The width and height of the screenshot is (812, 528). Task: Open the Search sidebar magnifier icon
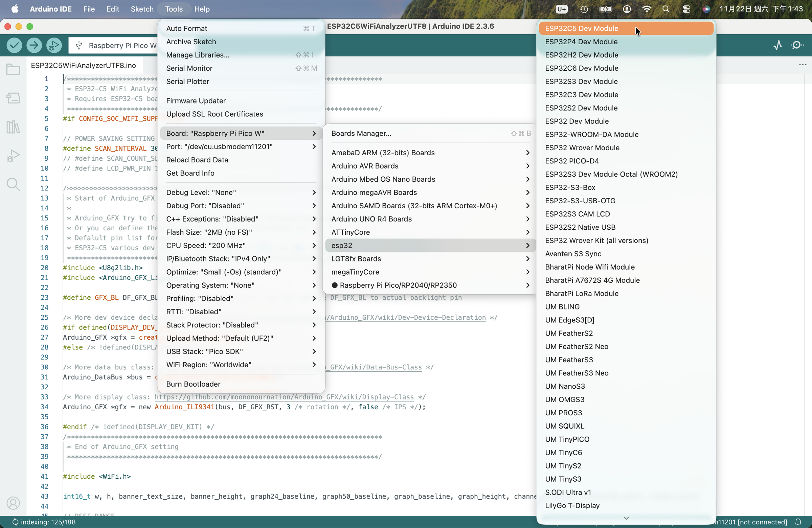click(x=13, y=185)
